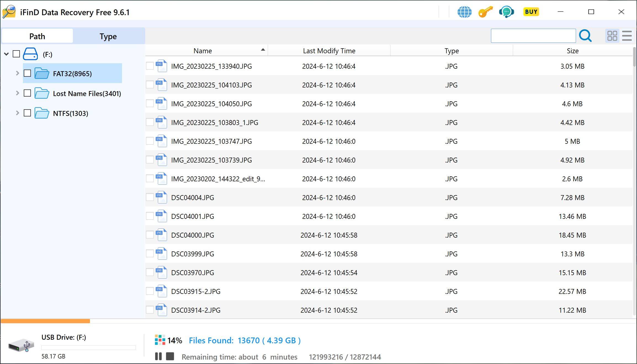The width and height of the screenshot is (637, 364).
Task: Click Remaining time status text
Action: (239, 357)
